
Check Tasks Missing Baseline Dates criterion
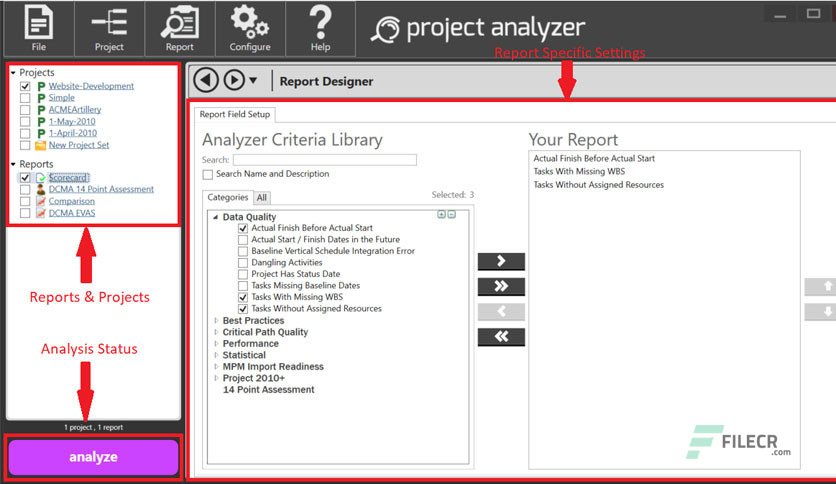tap(243, 286)
